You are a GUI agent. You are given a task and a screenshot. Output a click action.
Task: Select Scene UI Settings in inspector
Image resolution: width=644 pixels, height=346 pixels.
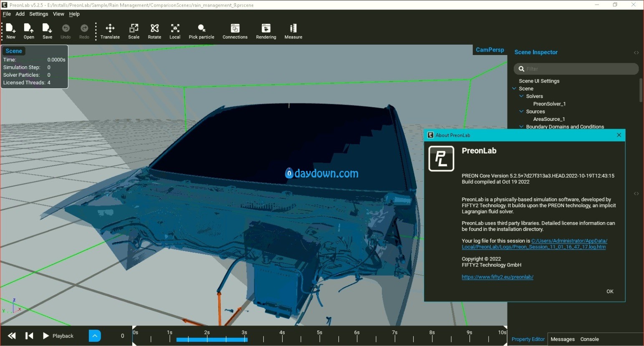click(x=539, y=81)
